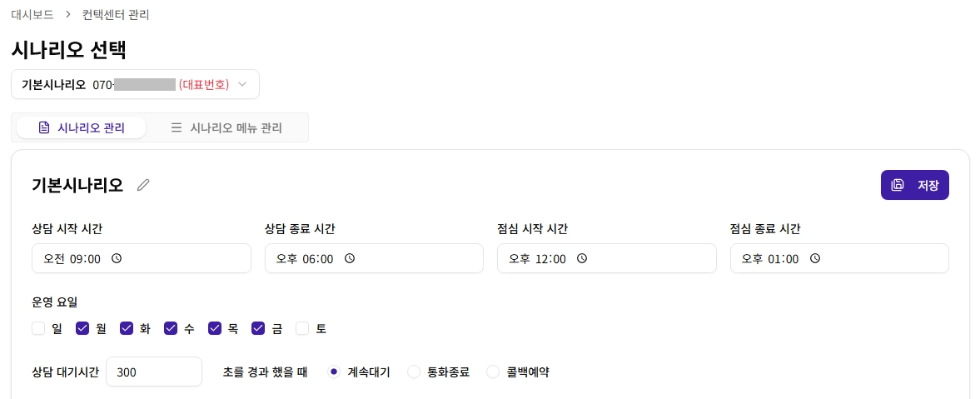Enable the 토 (Saturday) checkbox
This screenshot has height=399, width=980.
coord(302,328)
